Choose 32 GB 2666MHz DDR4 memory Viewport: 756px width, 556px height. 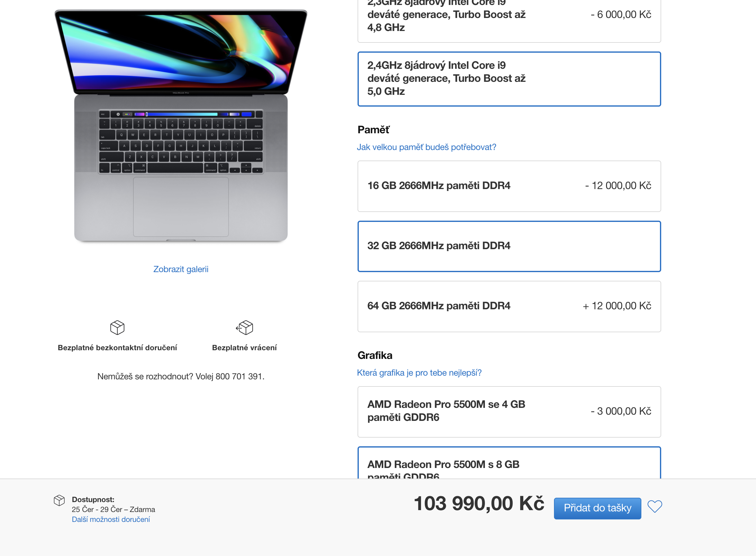pyautogui.click(x=509, y=246)
